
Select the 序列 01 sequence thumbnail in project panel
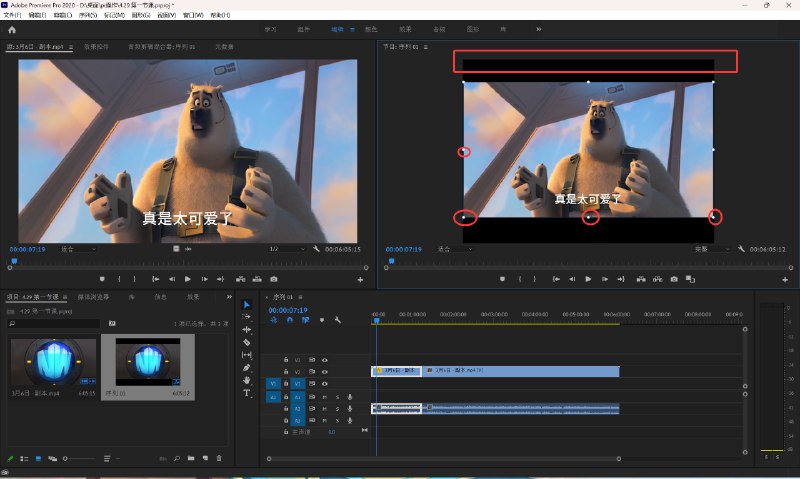click(x=148, y=360)
